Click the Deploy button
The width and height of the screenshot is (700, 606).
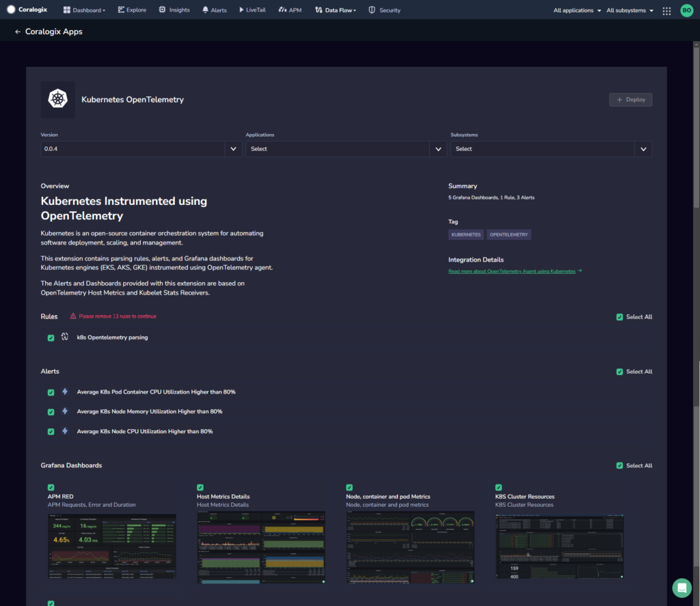(x=630, y=100)
